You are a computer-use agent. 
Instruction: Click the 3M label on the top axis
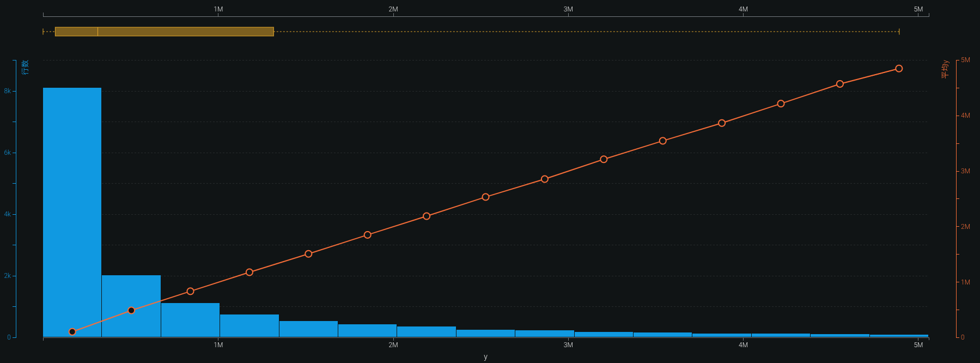coord(568,9)
